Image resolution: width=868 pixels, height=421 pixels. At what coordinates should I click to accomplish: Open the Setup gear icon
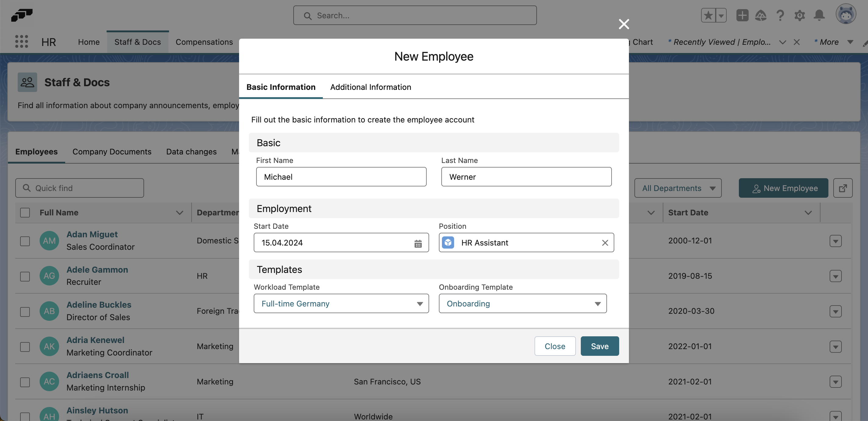click(x=800, y=15)
